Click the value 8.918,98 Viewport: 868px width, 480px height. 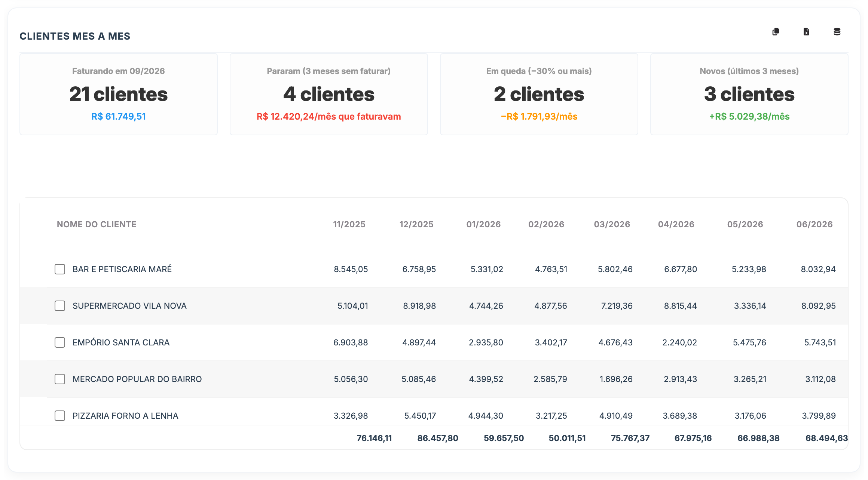click(x=419, y=306)
